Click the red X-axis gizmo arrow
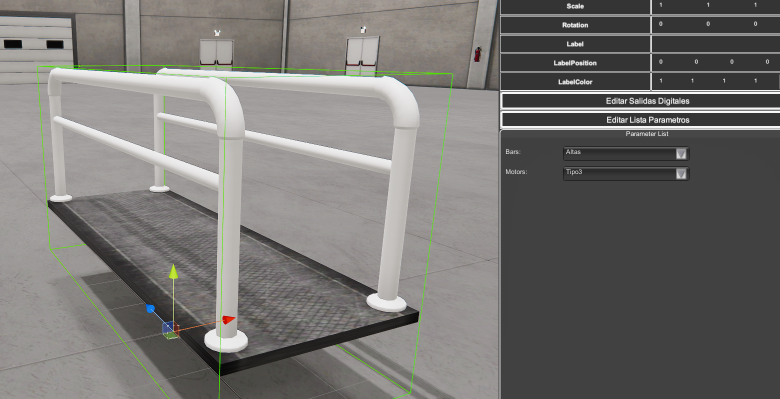 [x=228, y=320]
